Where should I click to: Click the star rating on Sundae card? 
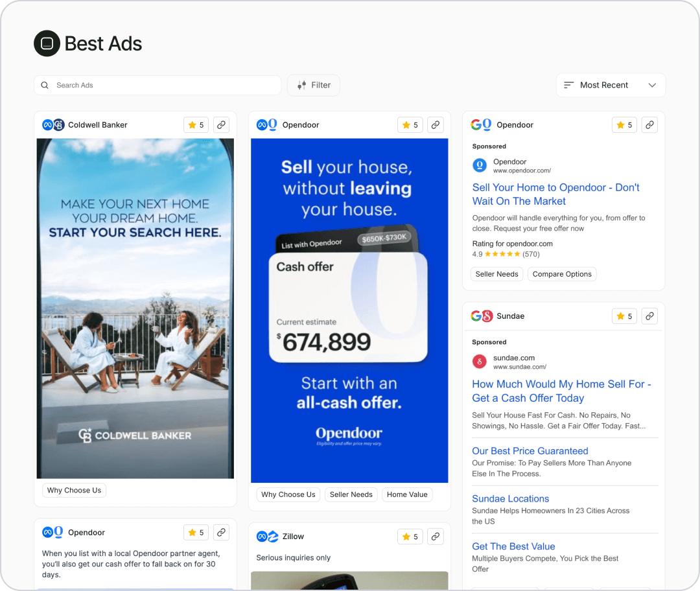pyautogui.click(x=624, y=316)
